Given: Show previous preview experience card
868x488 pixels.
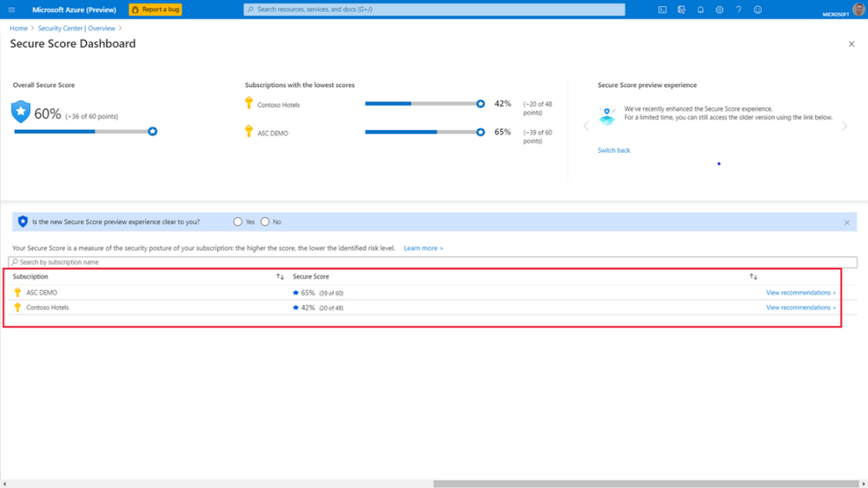Looking at the screenshot, I should click(x=586, y=126).
